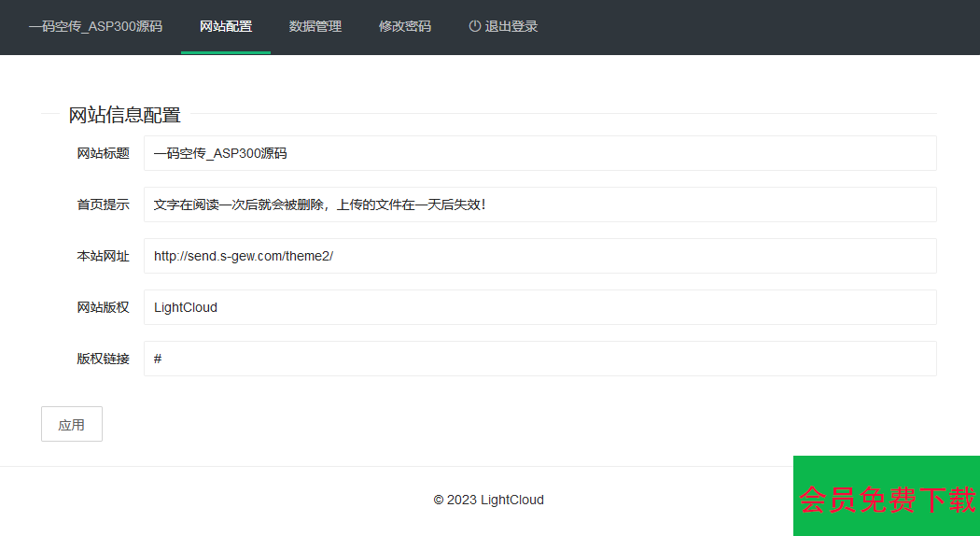Click the 网站信息配置 section heading
The image size is (980, 536).
click(x=124, y=115)
